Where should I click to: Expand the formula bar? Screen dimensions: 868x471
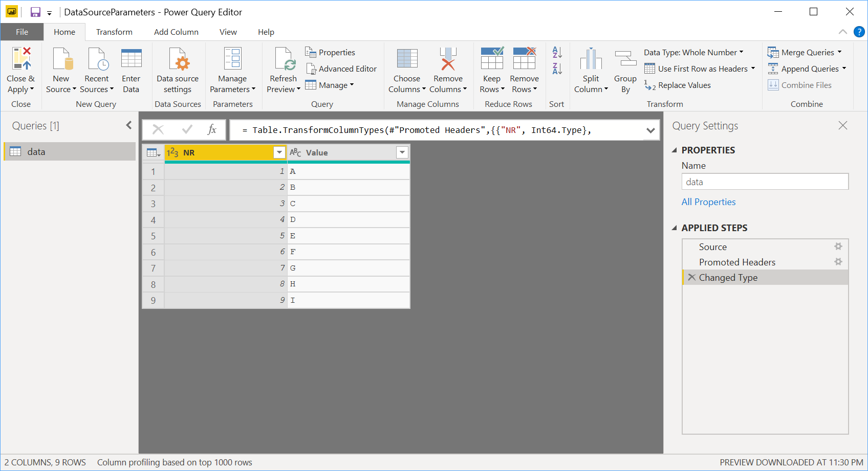point(650,130)
